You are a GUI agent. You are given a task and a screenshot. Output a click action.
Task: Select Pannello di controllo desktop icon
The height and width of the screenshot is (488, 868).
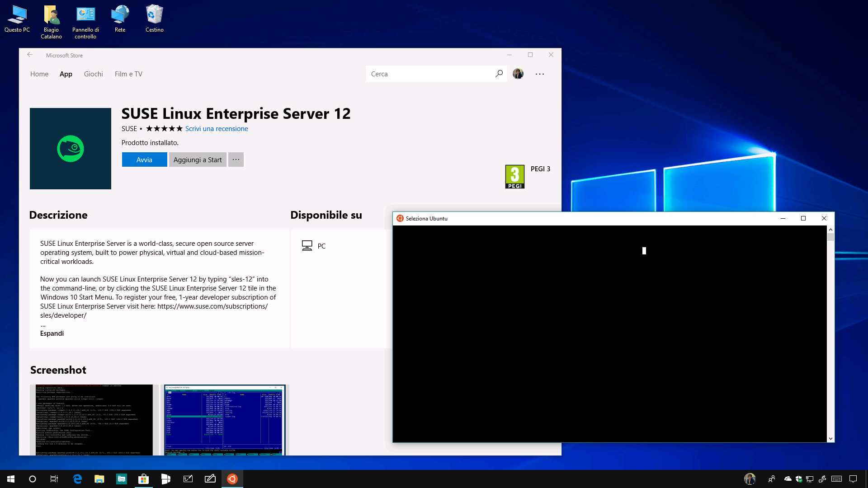coord(85,22)
